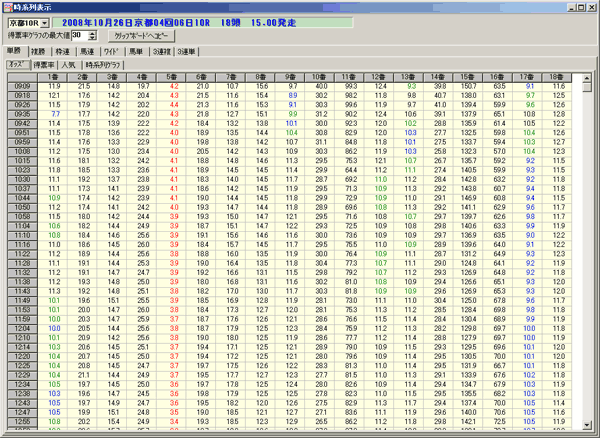Minimize the 時系列表示 window
The height and width of the screenshot is (438, 600).
[571, 7]
